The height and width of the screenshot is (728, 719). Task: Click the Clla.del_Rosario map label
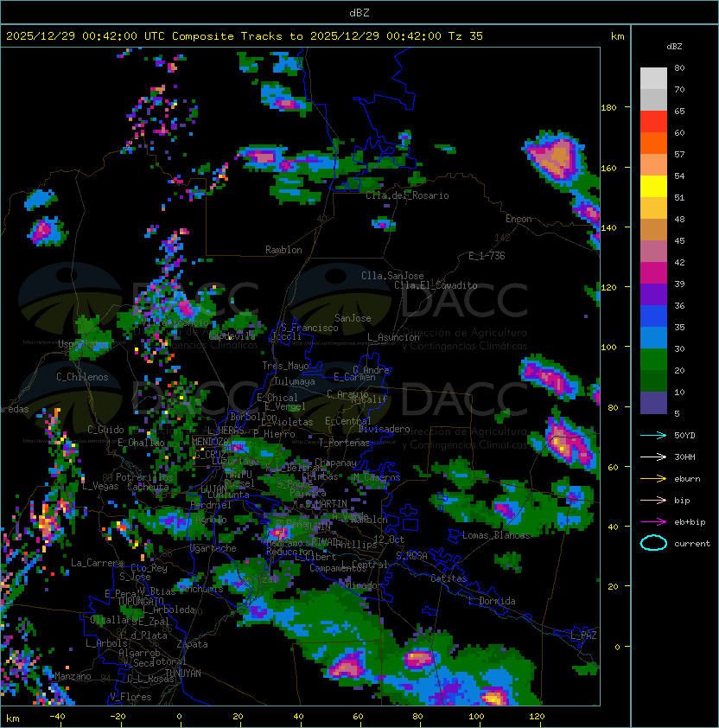point(407,195)
